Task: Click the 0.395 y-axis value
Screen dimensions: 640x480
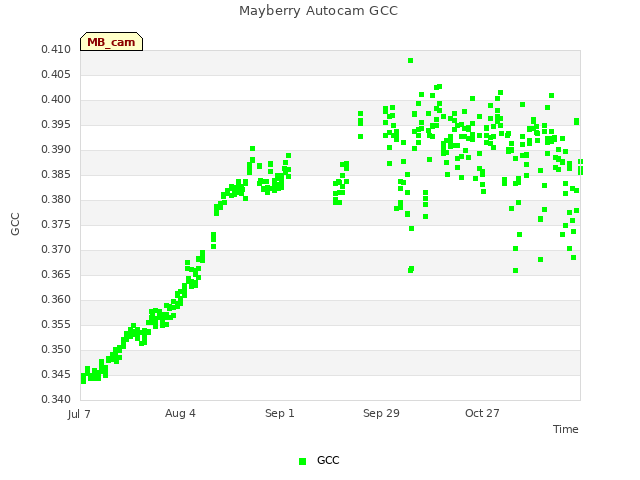Action: [56, 124]
